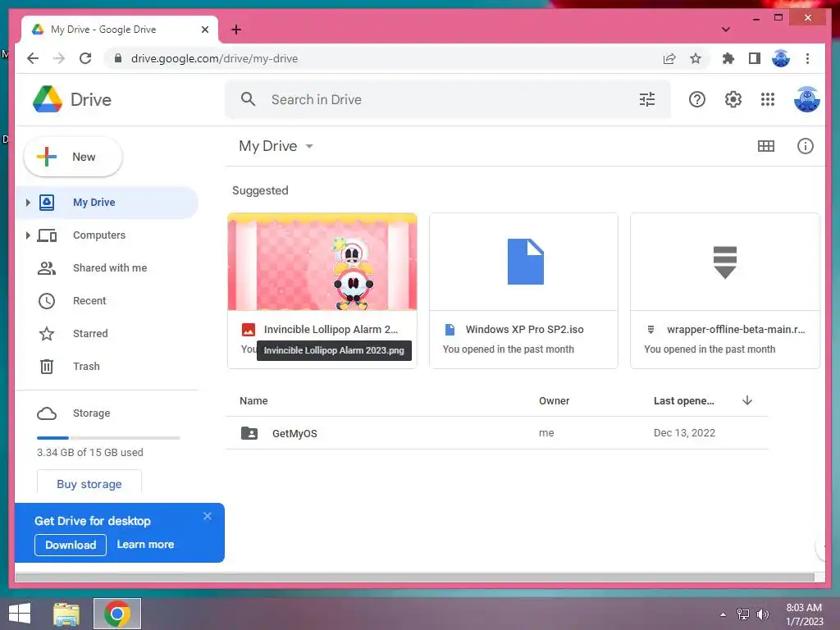Open Windows XP Pro SP2.iso card
The image size is (840, 630).
523,290
